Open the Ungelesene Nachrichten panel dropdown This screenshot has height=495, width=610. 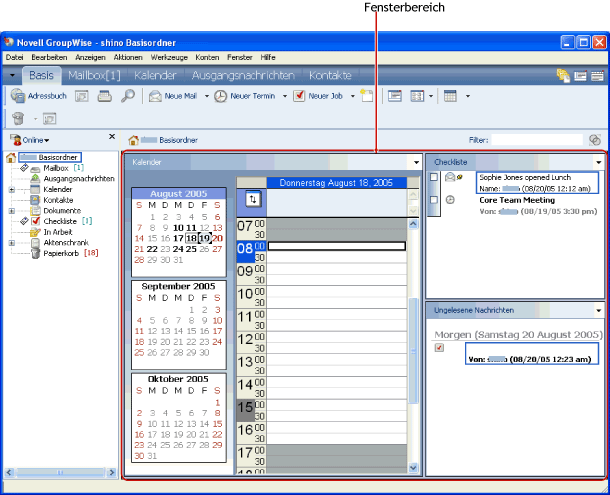[x=598, y=311]
